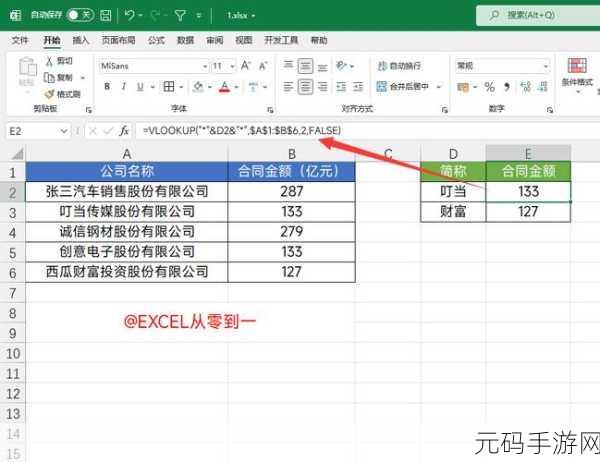
Task: Expand the Borders dropdown arrow
Action: 181,87
